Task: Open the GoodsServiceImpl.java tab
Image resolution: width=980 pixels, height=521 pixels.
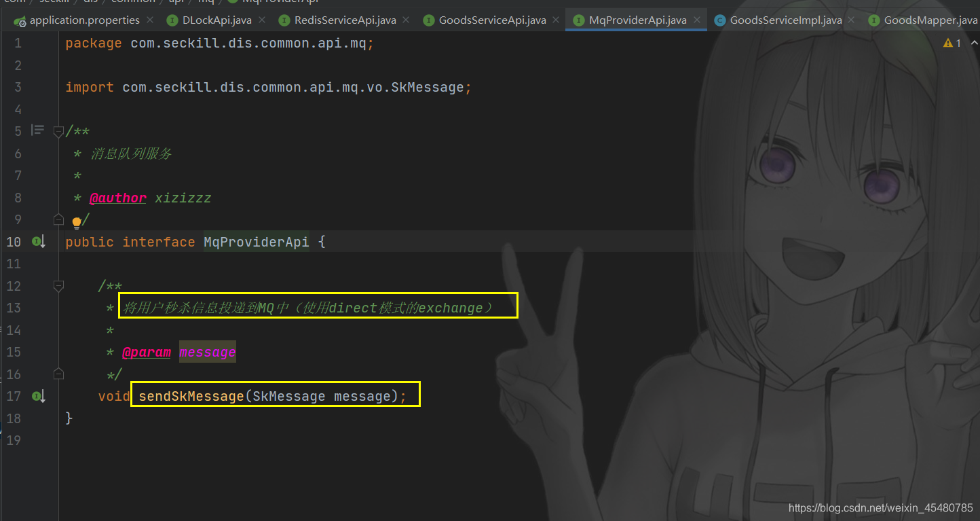Action: 786,20
